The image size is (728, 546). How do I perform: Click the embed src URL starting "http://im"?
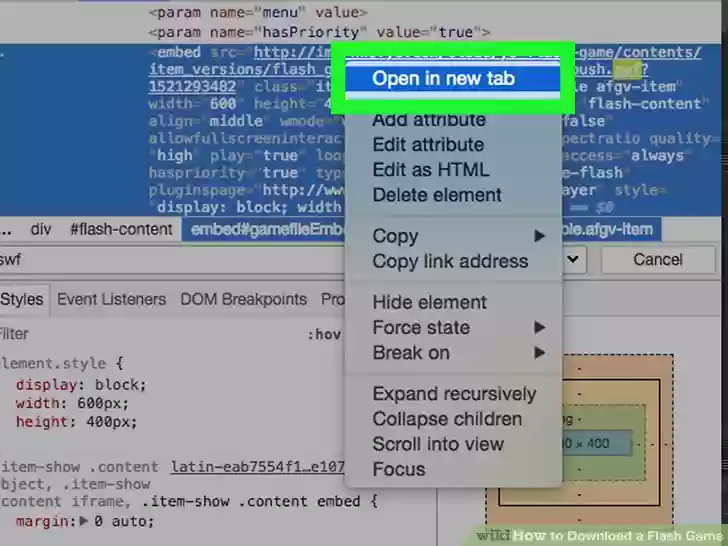pos(292,52)
